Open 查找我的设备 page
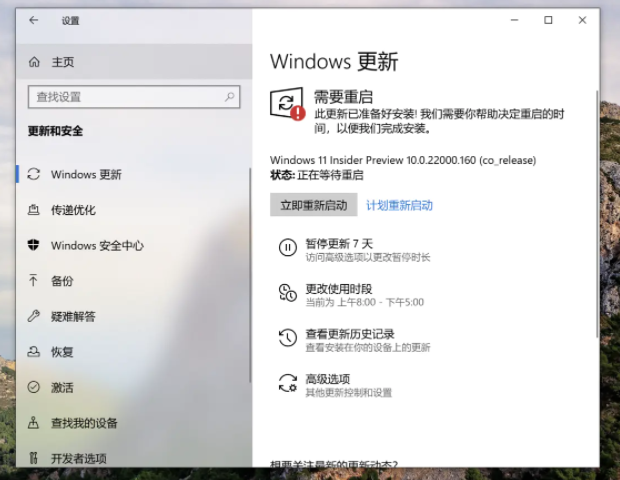The height and width of the screenshot is (480, 620). pos(133,423)
